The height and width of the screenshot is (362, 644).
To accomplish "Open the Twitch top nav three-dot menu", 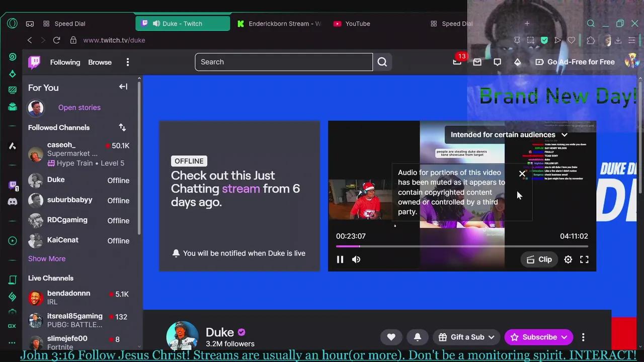I will pyautogui.click(x=128, y=62).
